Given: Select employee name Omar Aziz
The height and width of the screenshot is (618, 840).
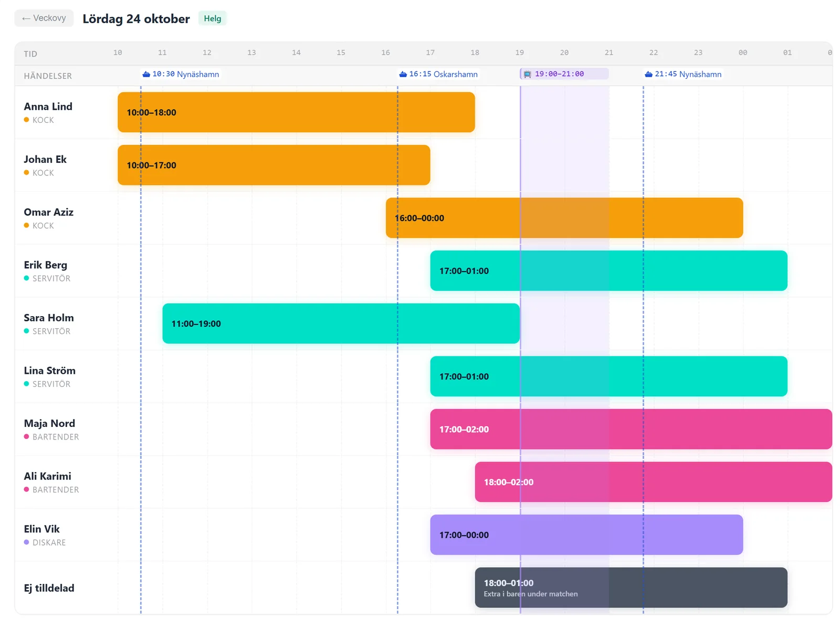Looking at the screenshot, I should coord(49,212).
